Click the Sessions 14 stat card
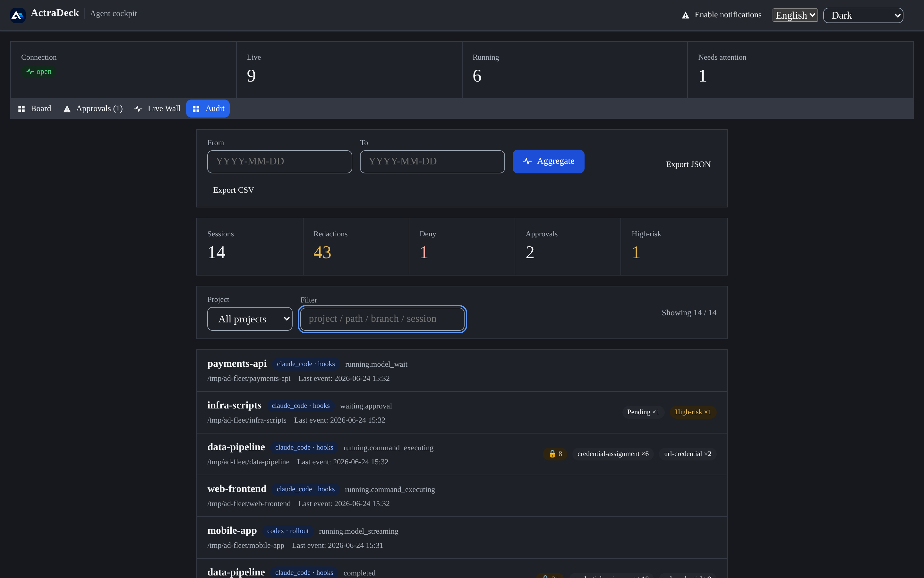This screenshot has height=578, width=924. [x=250, y=247]
